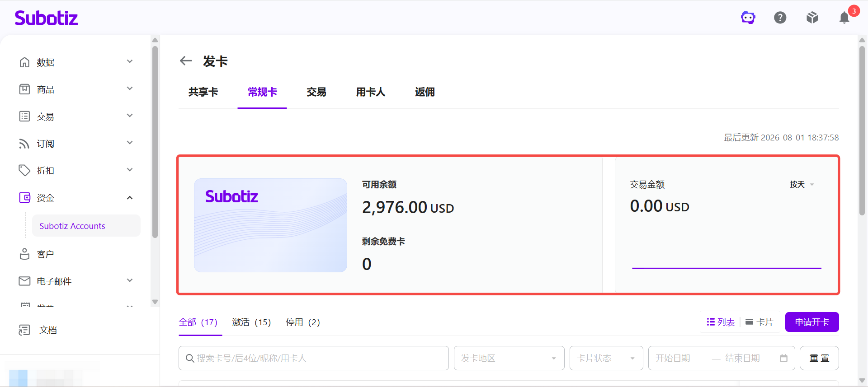Switch to the 交易 tab under 发卡

click(316, 92)
